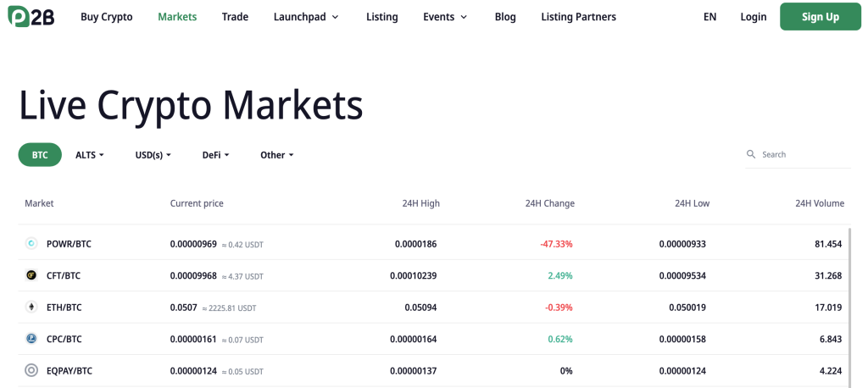Image resolution: width=868 pixels, height=388 pixels.
Task: Open the Launchpad dropdown menu
Action: pos(306,17)
